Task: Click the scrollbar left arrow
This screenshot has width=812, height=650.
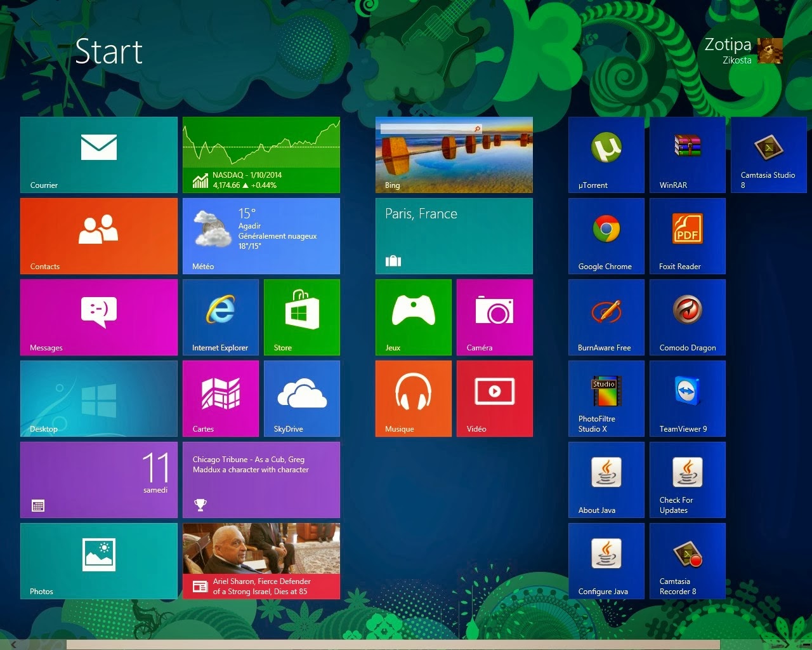Action: point(13,645)
